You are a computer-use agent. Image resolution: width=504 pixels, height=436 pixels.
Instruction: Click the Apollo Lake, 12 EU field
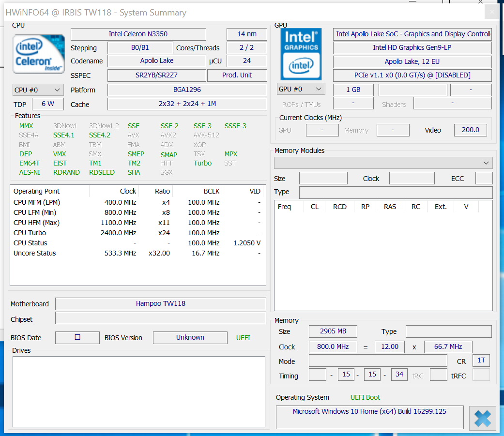pyautogui.click(x=412, y=61)
